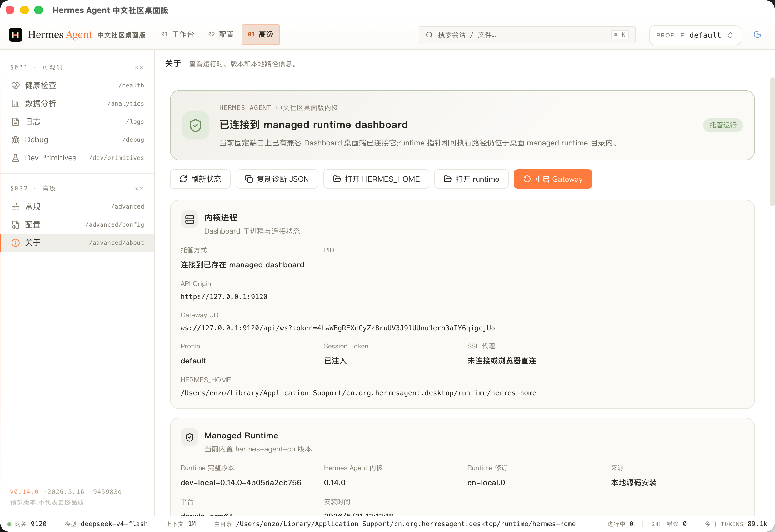Focus the 搜索会话 / 文件 search field
Screen dimensions: 775x532
[x=527, y=35]
